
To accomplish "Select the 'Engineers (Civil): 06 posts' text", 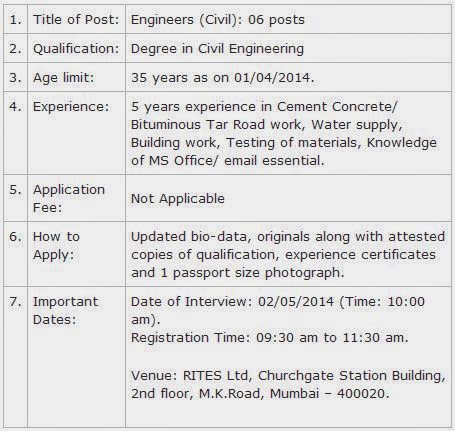I will 218,20.
